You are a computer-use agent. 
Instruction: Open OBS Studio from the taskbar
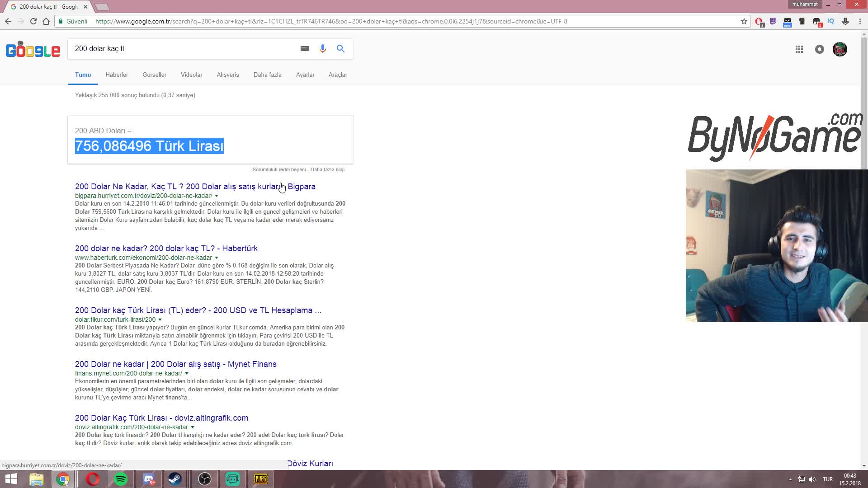tap(205, 479)
